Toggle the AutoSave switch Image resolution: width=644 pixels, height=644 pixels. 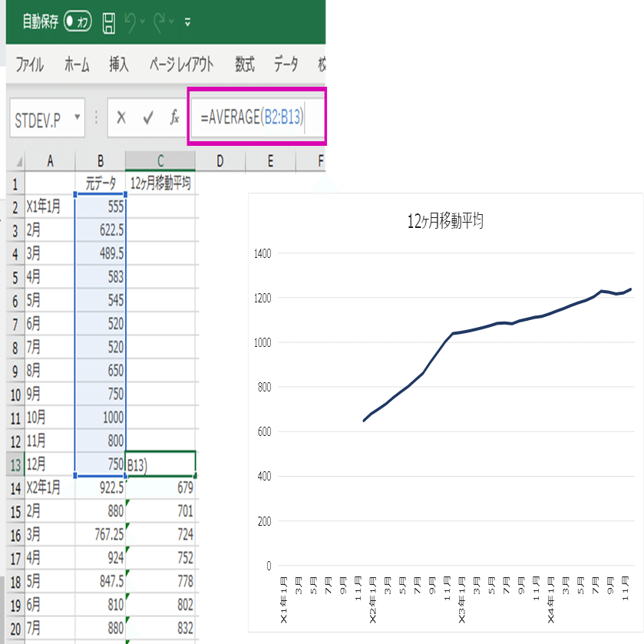(x=78, y=21)
